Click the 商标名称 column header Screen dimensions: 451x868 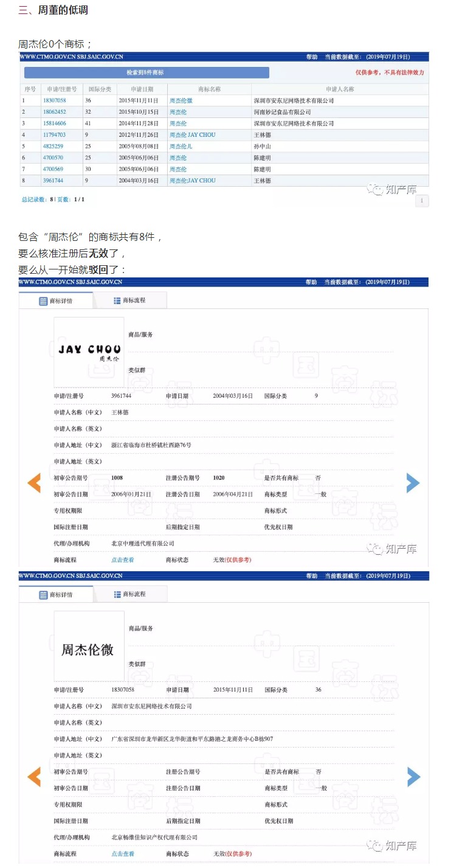210,89
